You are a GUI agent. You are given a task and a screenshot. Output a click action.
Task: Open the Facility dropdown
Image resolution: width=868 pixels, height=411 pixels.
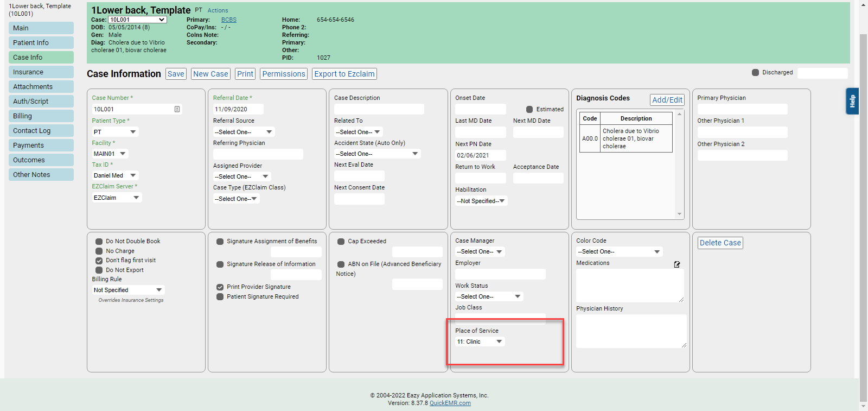110,154
